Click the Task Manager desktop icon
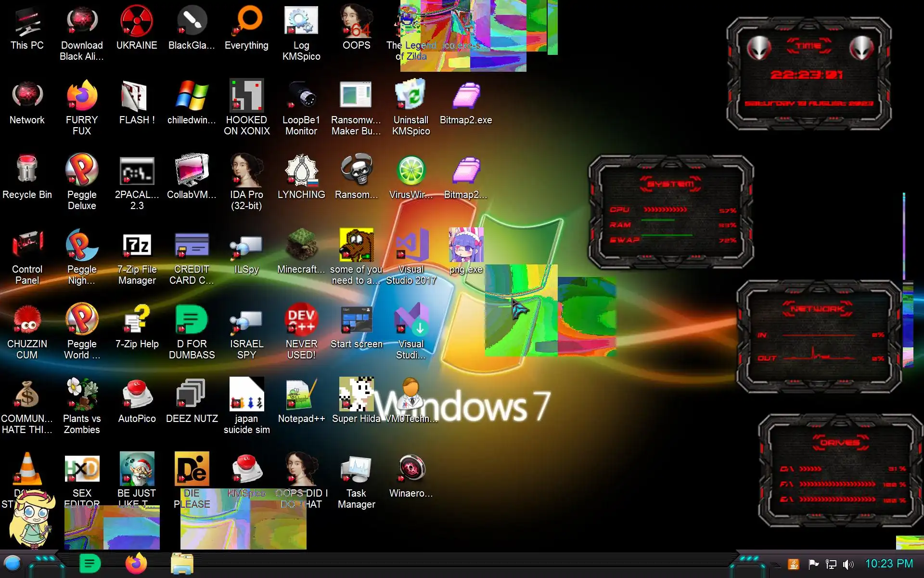The image size is (924, 578). click(356, 470)
